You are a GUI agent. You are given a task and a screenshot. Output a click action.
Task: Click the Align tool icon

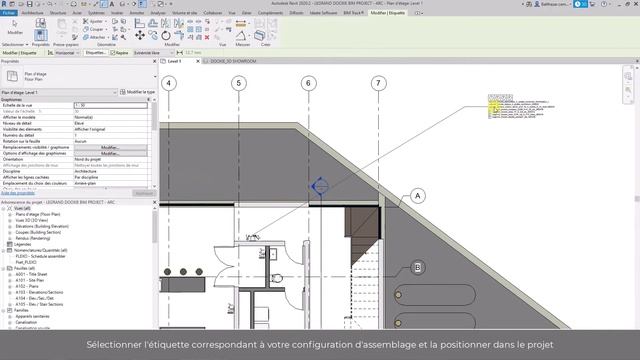pyautogui.click(x=140, y=23)
